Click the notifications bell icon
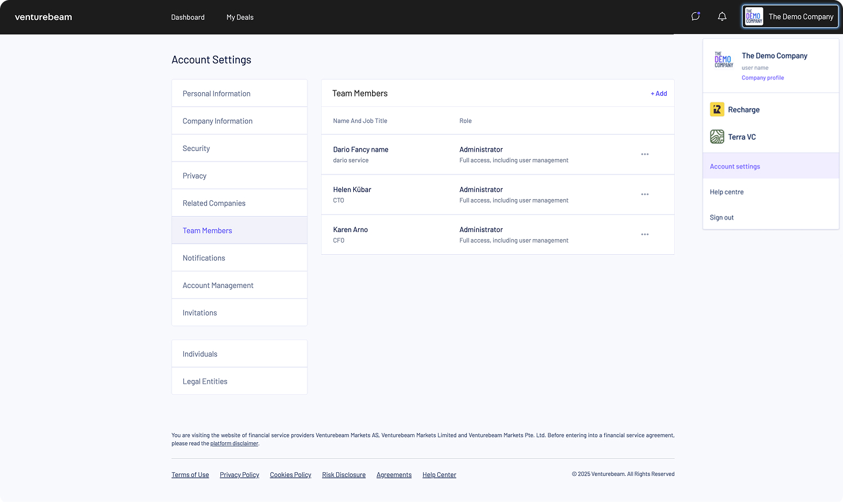Screen dimensions: 843x504 (722, 16)
